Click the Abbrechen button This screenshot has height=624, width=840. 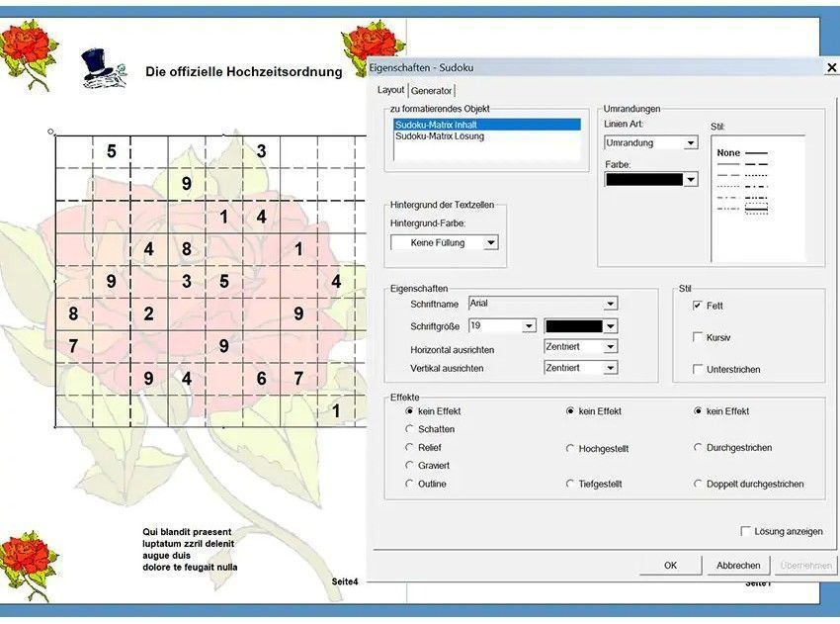pyautogui.click(x=737, y=566)
